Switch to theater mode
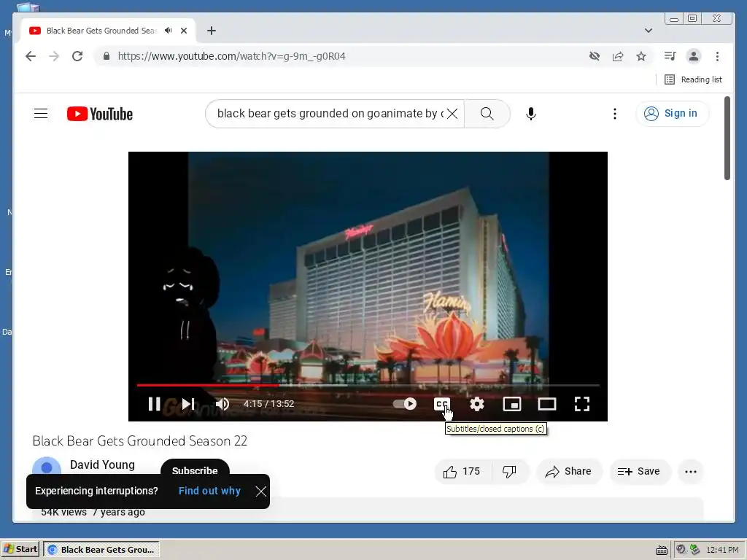The height and width of the screenshot is (560, 747). click(547, 404)
